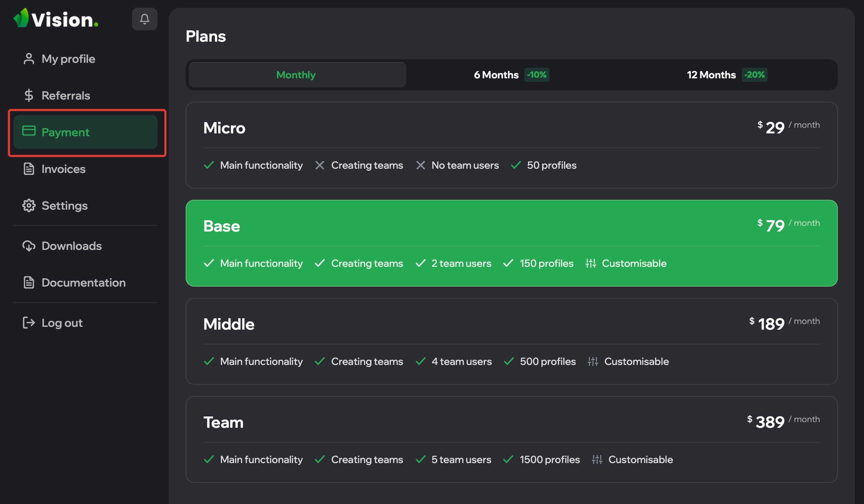Choose the Team plan card
This screenshot has height=504, width=864.
coord(511,439)
